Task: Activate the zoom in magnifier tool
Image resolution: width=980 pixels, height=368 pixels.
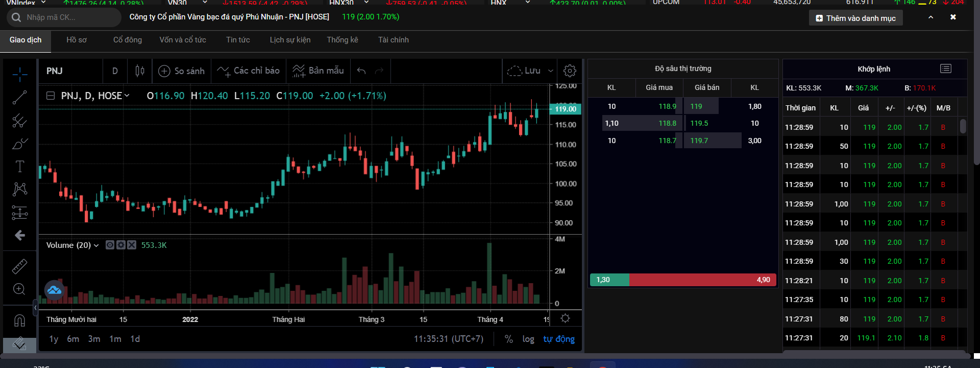Action: point(19,289)
